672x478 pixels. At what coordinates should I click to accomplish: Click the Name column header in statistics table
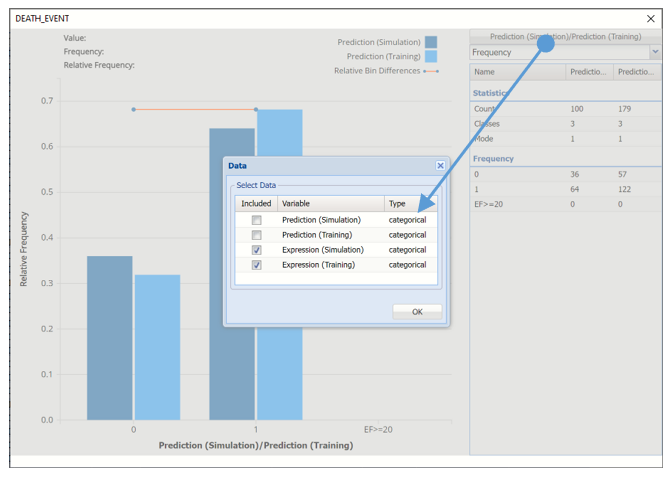coord(515,72)
